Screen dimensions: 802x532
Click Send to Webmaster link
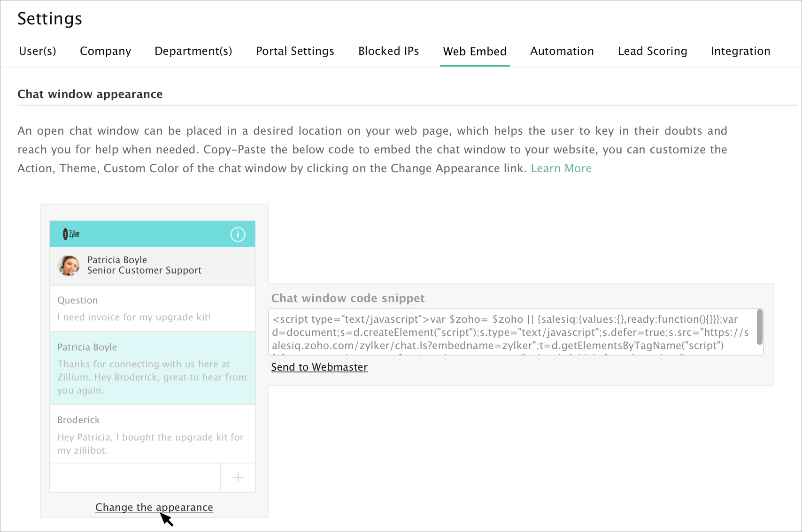click(x=319, y=367)
